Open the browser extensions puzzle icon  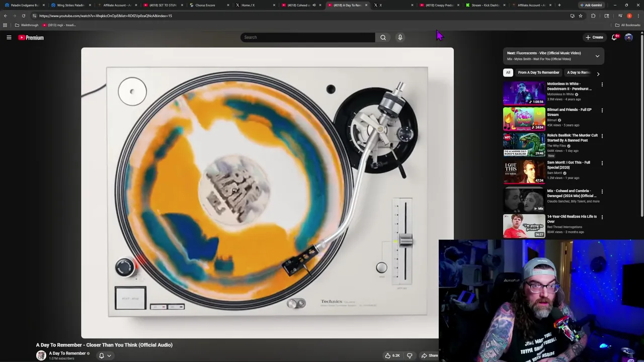[593, 16]
